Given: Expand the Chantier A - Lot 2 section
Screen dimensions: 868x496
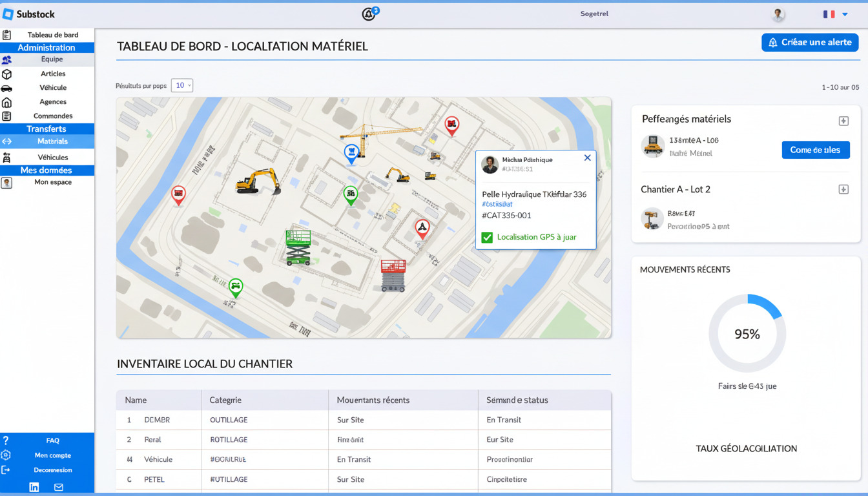Looking at the screenshot, I should click(x=843, y=189).
